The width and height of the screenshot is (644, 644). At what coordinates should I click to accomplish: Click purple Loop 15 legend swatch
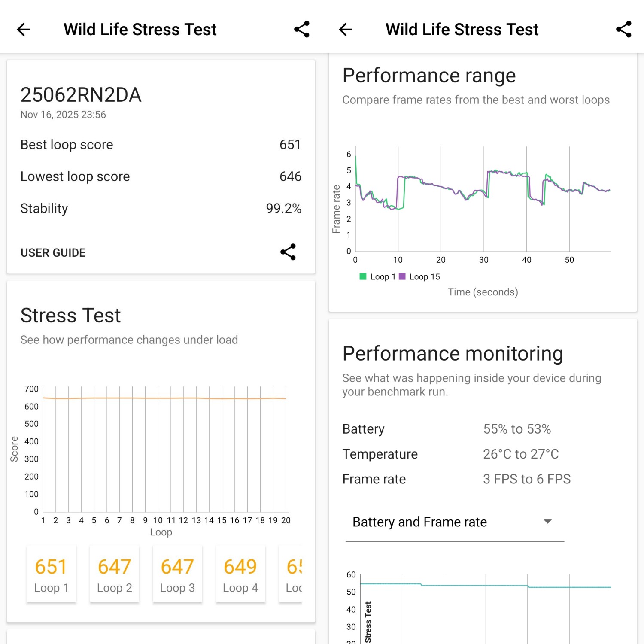402,276
